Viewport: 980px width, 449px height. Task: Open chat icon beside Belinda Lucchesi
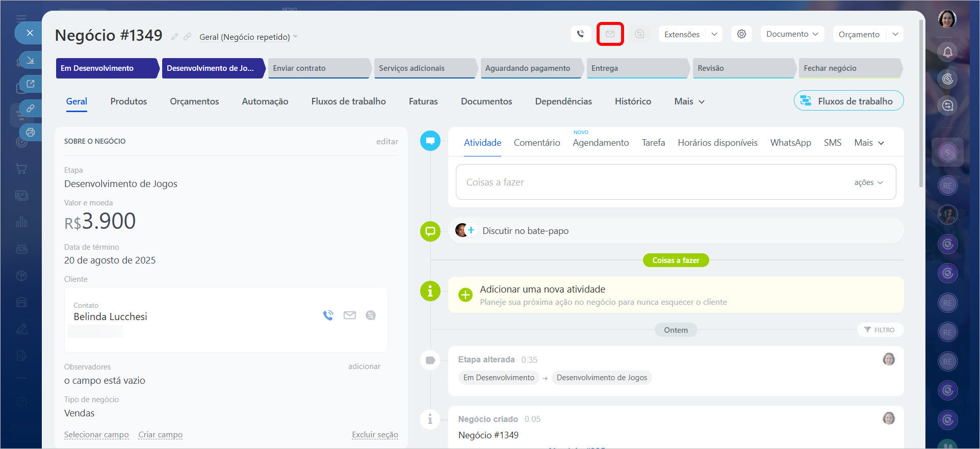[x=371, y=315]
